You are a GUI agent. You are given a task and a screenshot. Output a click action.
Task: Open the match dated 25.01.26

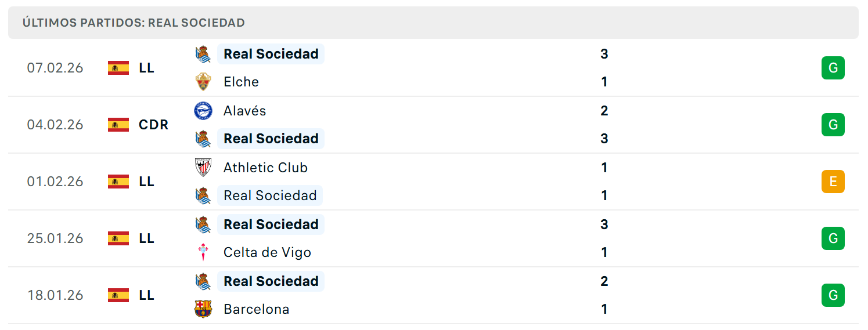point(433,238)
